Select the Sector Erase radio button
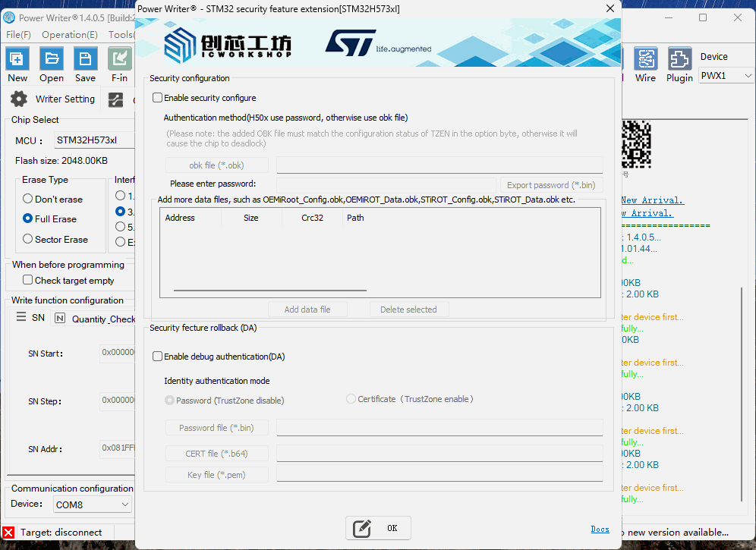The height and width of the screenshot is (550, 756). (x=28, y=240)
